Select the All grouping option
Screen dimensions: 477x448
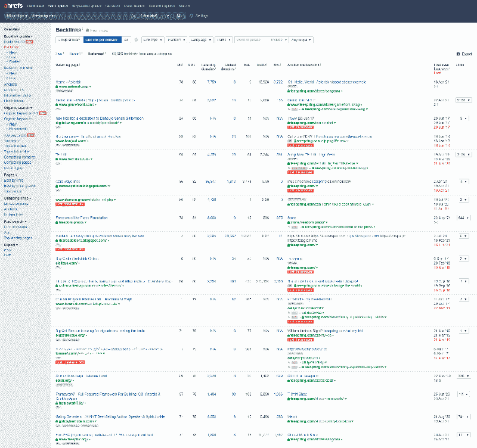(126, 40)
